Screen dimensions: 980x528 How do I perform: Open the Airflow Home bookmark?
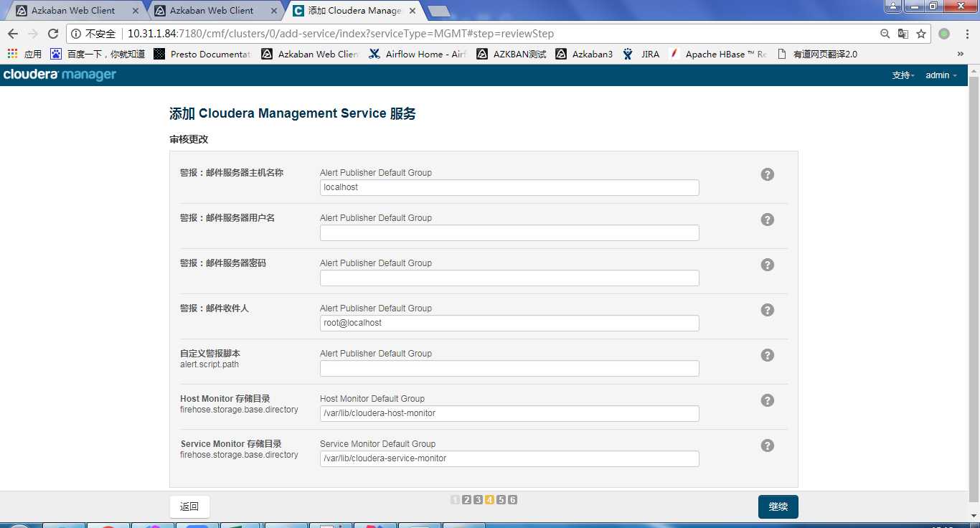[x=418, y=54]
